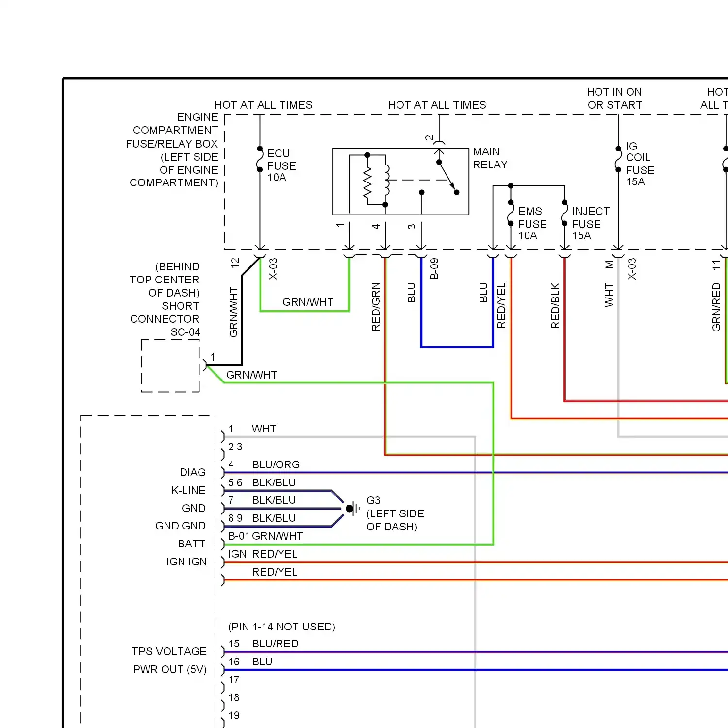Click main relay terminal number '3'

point(412,226)
